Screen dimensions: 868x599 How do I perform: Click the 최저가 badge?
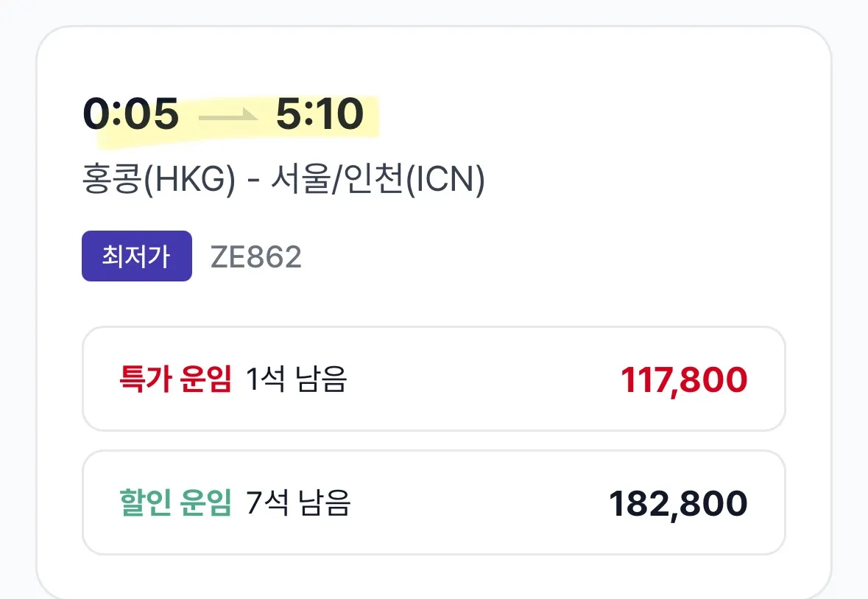(x=136, y=256)
